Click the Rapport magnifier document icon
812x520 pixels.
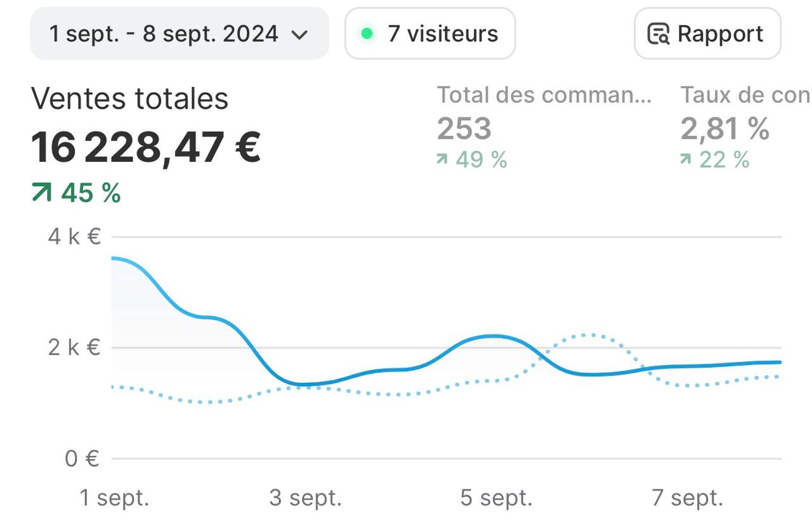point(658,34)
